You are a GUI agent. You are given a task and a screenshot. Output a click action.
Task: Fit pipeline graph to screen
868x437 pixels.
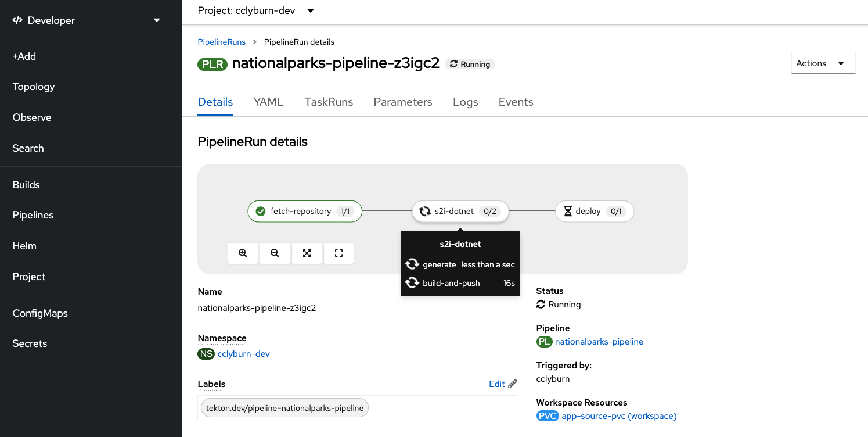tap(307, 253)
